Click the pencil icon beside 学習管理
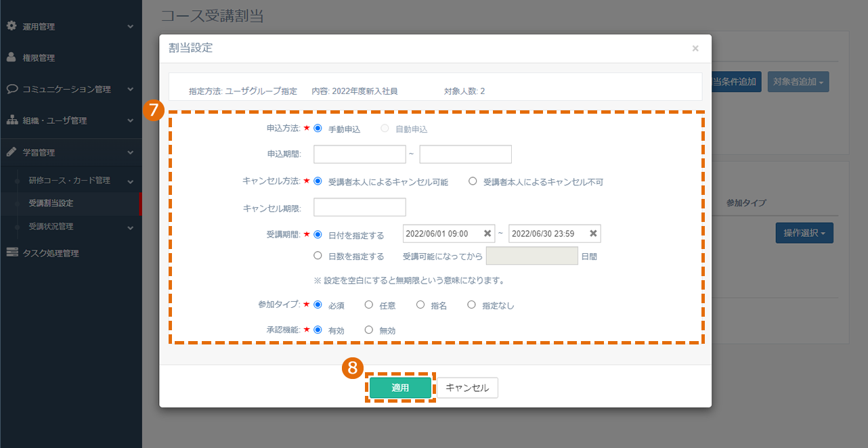868x448 pixels. [x=12, y=152]
